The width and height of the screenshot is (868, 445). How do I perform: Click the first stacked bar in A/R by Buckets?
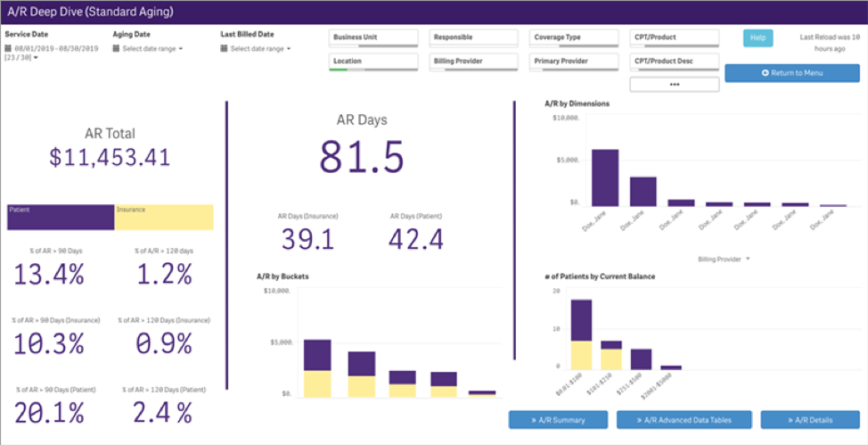click(317, 368)
